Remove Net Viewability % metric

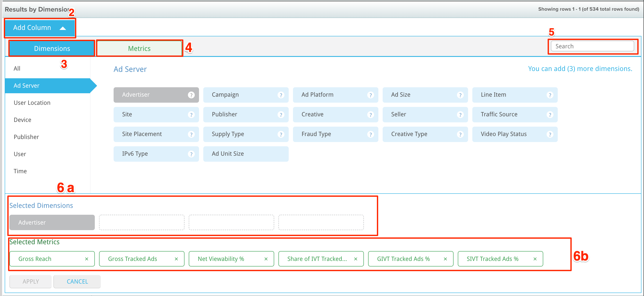click(266, 259)
